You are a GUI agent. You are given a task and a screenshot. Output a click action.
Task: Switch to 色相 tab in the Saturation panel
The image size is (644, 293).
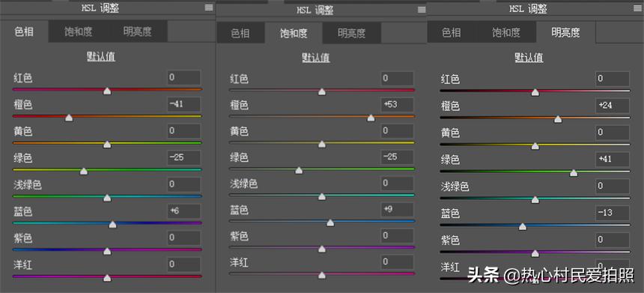pos(240,33)
